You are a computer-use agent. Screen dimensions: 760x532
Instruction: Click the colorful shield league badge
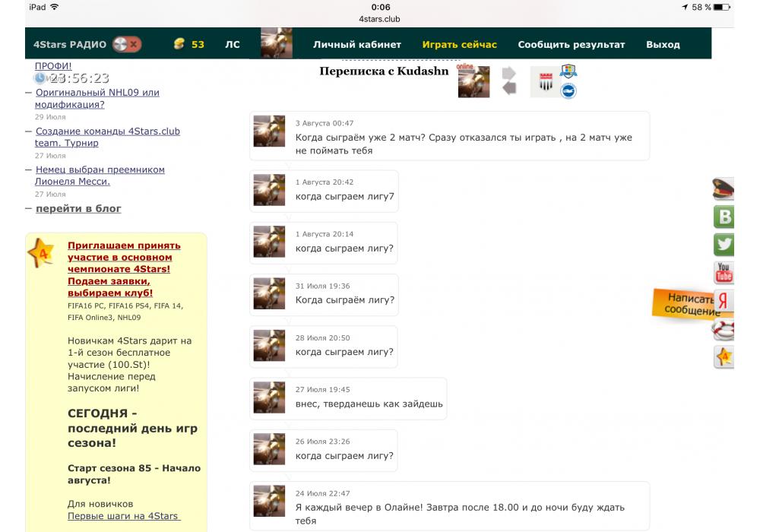[x=568, y=71]
